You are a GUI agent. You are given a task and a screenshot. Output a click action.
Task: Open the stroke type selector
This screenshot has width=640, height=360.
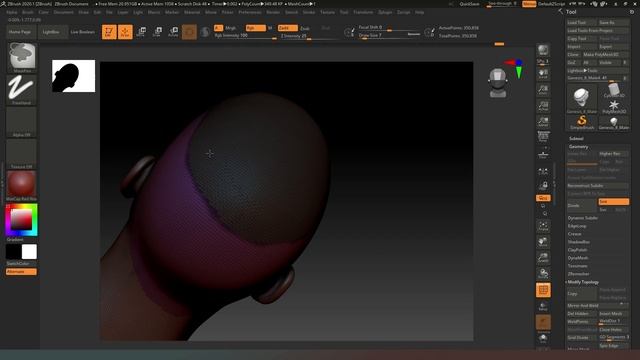(21, 90)
